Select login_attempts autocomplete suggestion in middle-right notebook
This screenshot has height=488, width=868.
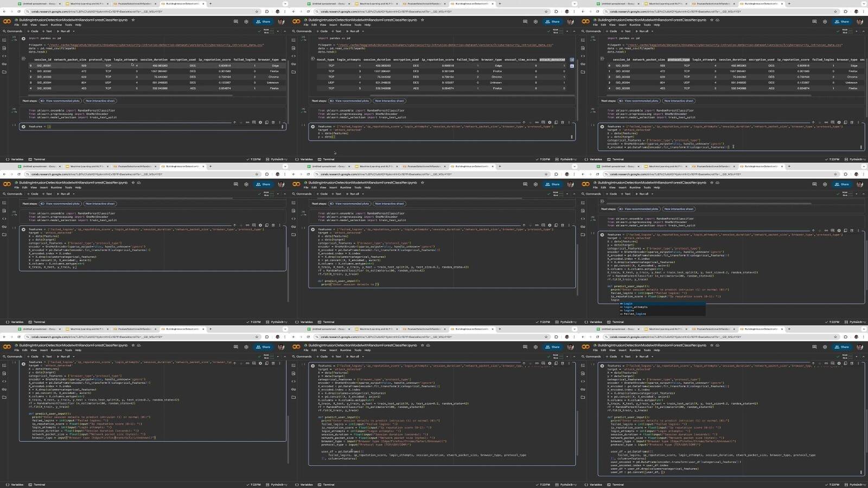[x=635, y=307]
